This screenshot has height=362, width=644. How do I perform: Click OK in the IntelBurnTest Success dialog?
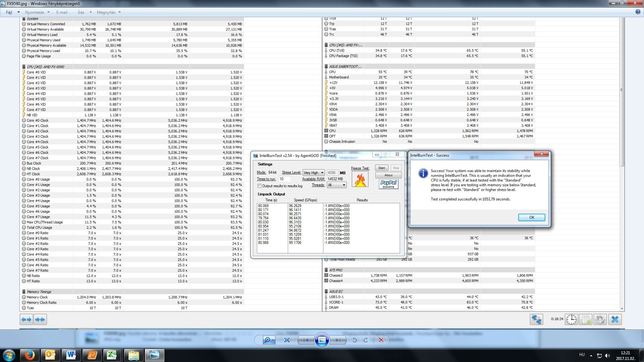(x=531, y=217)
